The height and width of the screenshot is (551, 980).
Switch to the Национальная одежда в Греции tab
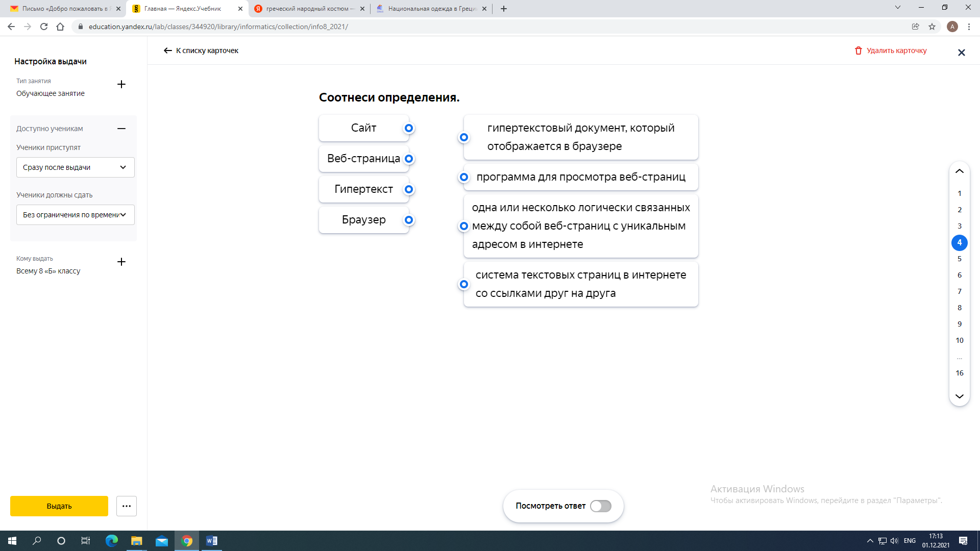[x=430, y=9]
